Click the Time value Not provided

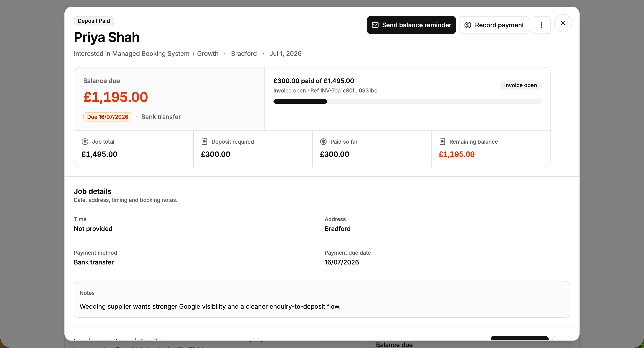click(93, 229)
